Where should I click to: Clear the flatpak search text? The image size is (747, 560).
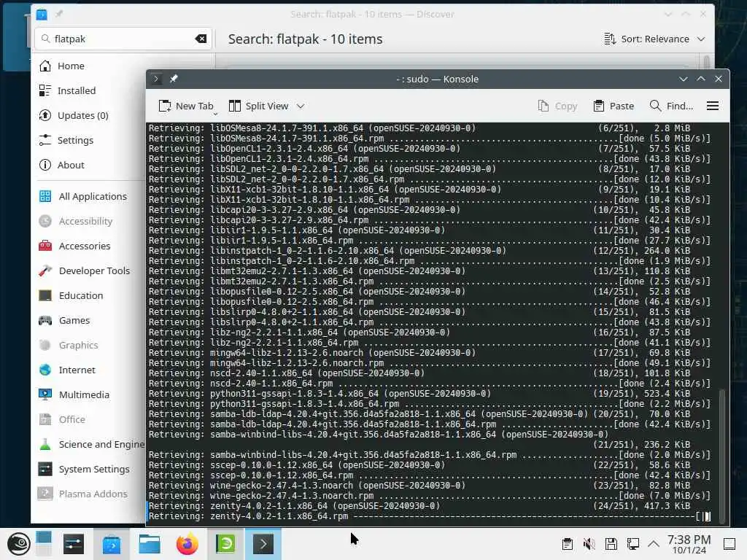[201, 39]
